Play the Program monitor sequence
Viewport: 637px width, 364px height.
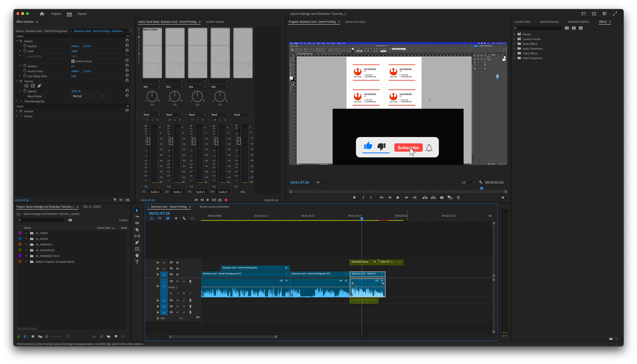[398, 197]
